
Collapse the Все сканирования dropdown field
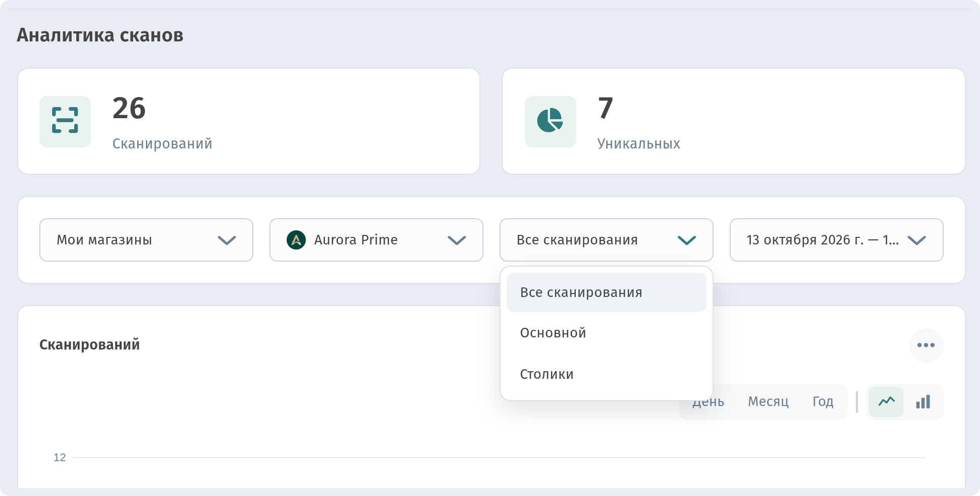[606, 240]
